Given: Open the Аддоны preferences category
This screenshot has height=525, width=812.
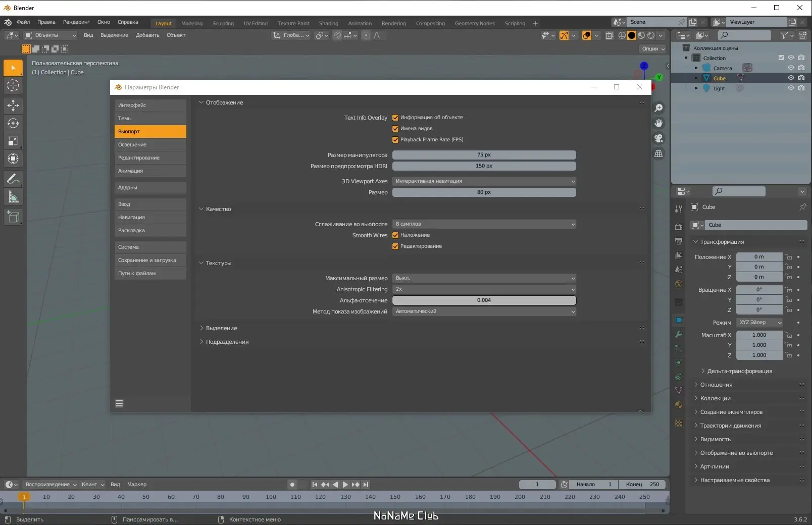Looking at the screenshot, I should 150,188.
